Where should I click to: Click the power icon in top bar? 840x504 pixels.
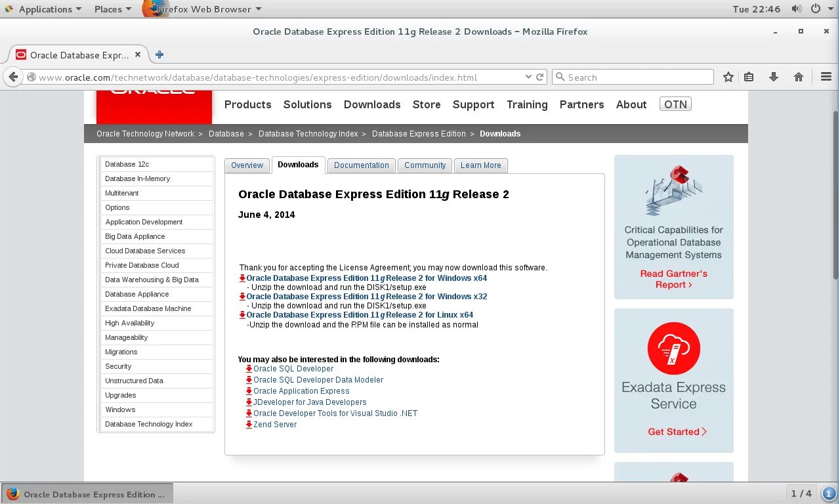[816, 9]
